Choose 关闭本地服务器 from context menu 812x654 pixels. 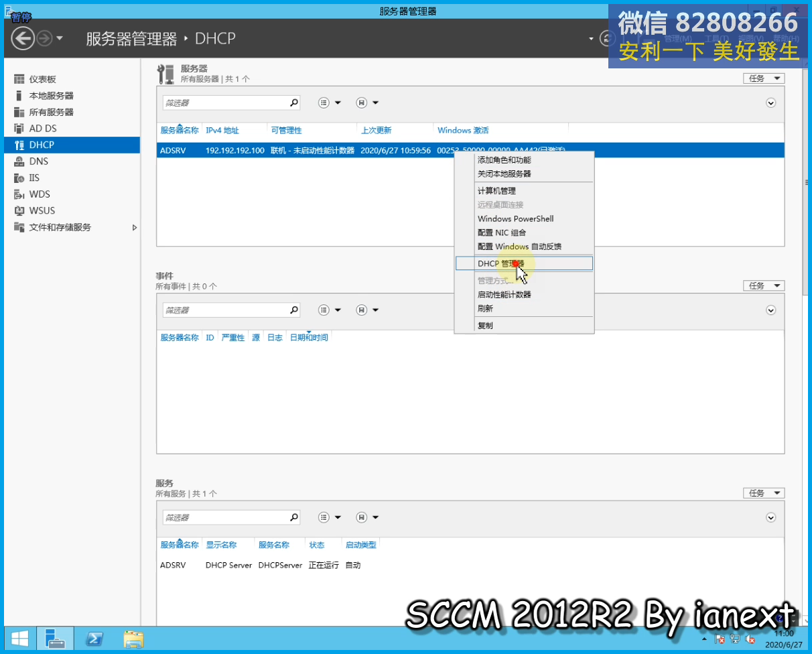point(504,174)
